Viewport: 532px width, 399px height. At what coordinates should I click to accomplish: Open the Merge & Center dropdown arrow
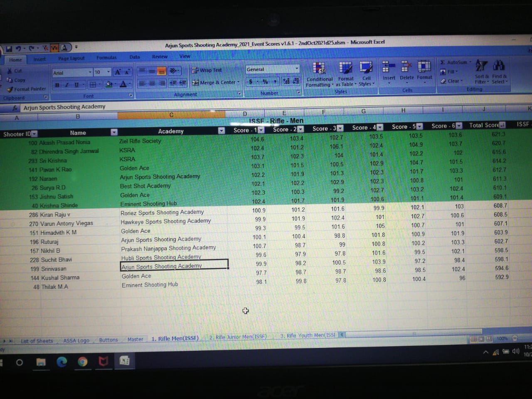tap(238, 82)
